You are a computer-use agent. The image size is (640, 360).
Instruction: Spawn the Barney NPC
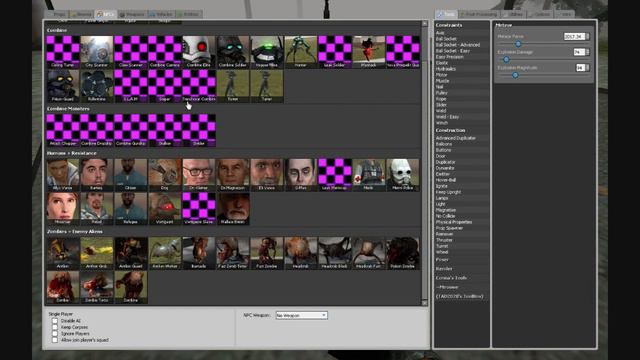tap(97, 175)
